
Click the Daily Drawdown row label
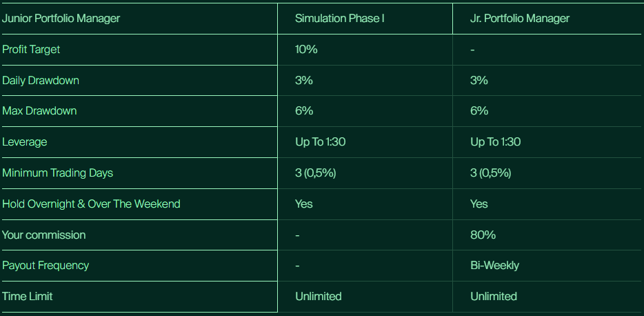(41, 80)
